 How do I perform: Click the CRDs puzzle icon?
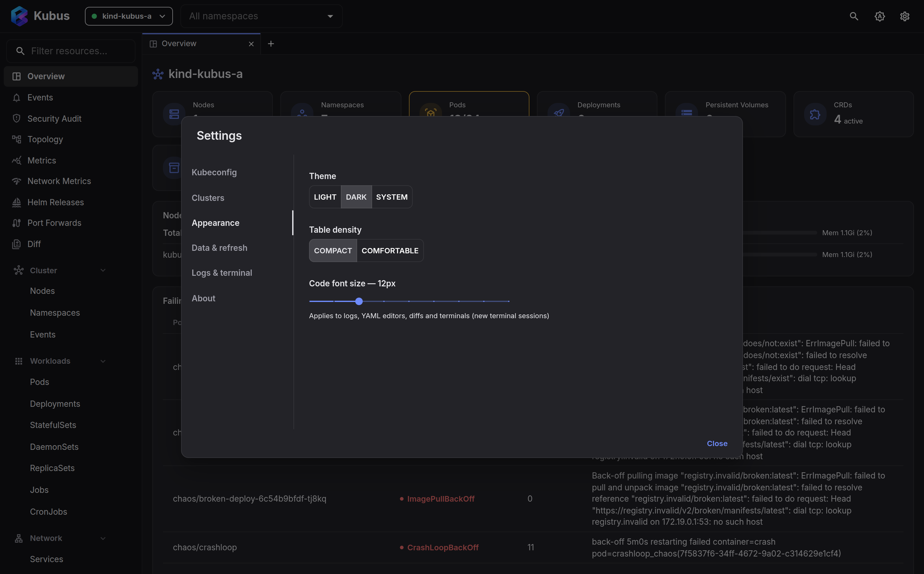point(815,114)
